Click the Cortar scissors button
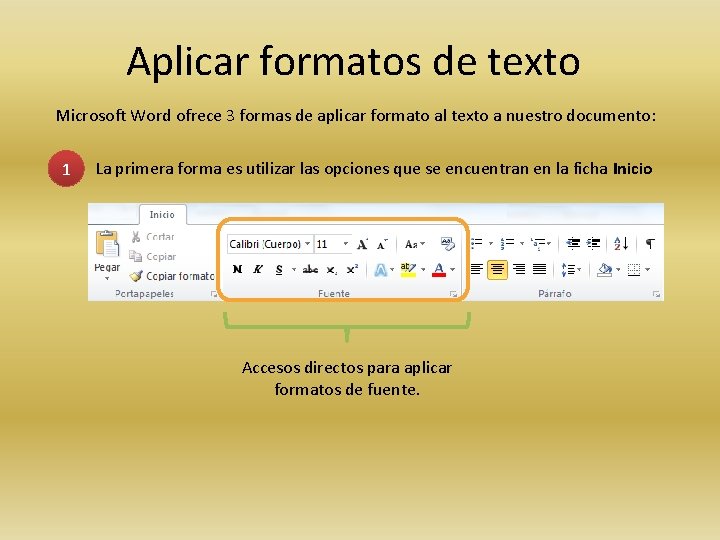The width and height of the screenshot is (720, 540). [x=152, y=236]
